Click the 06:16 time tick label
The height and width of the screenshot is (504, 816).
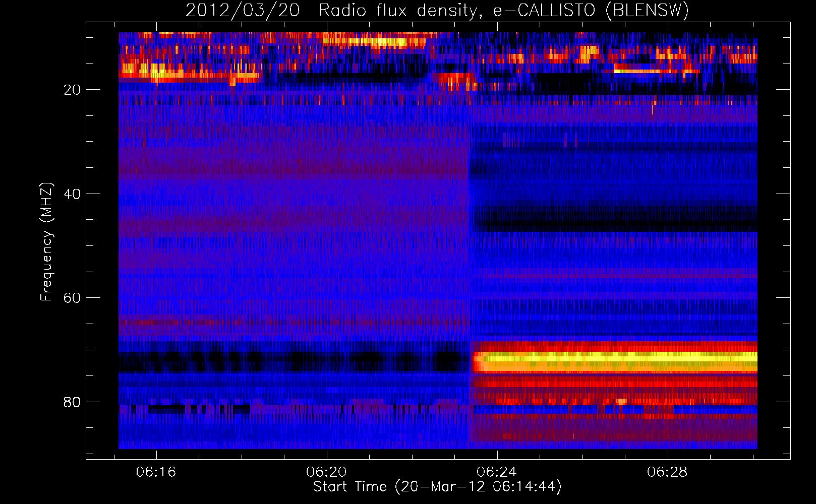coord(156,472)
